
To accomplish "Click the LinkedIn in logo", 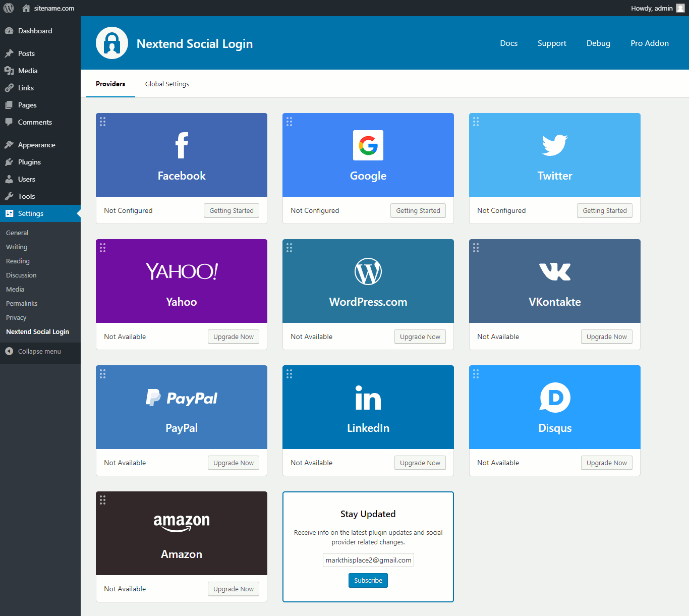I will pos(368,398).
